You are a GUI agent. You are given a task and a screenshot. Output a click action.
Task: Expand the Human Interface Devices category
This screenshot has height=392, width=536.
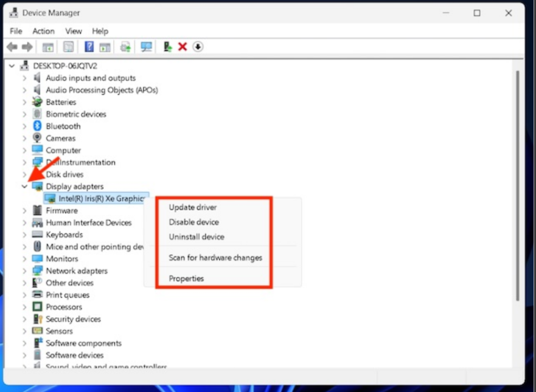tap(24, 222)
